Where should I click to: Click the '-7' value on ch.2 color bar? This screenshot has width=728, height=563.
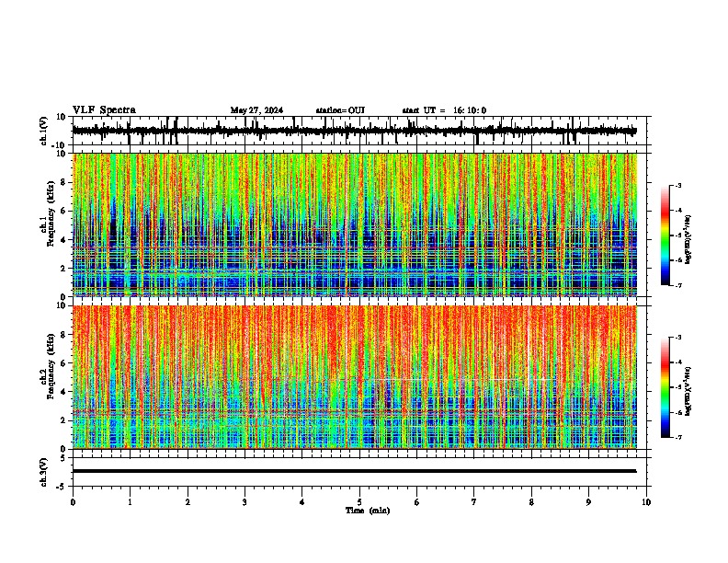[677, 437]
